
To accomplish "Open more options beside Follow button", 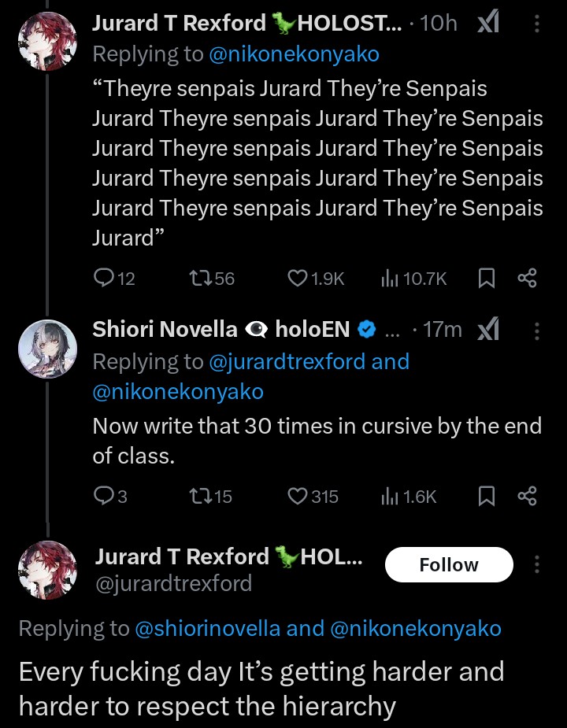I will [x=537, y=565].
